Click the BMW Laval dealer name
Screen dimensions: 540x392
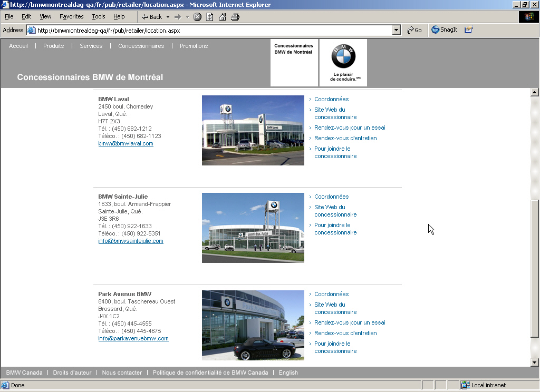(x=113, y=99)
